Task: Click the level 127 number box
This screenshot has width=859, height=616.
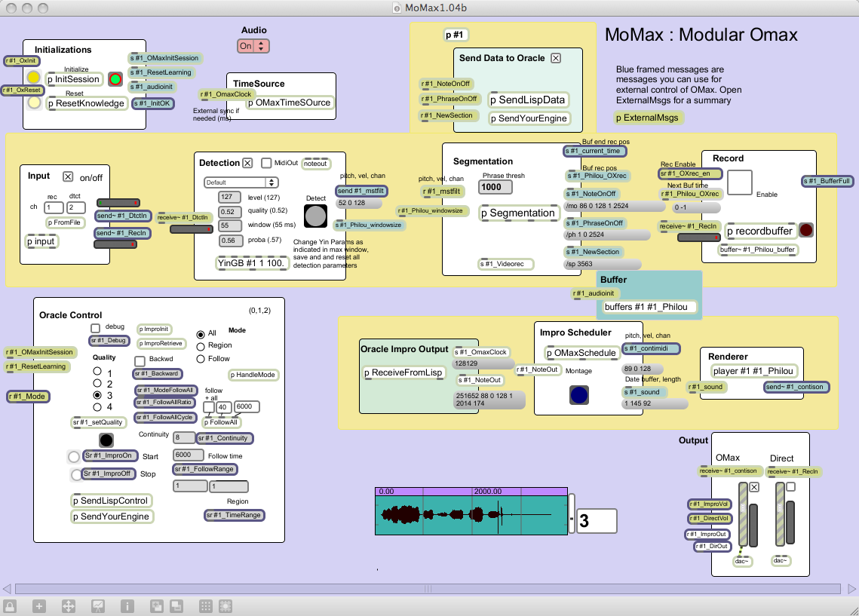Action: pyautogui.click(x=229, y=197)
